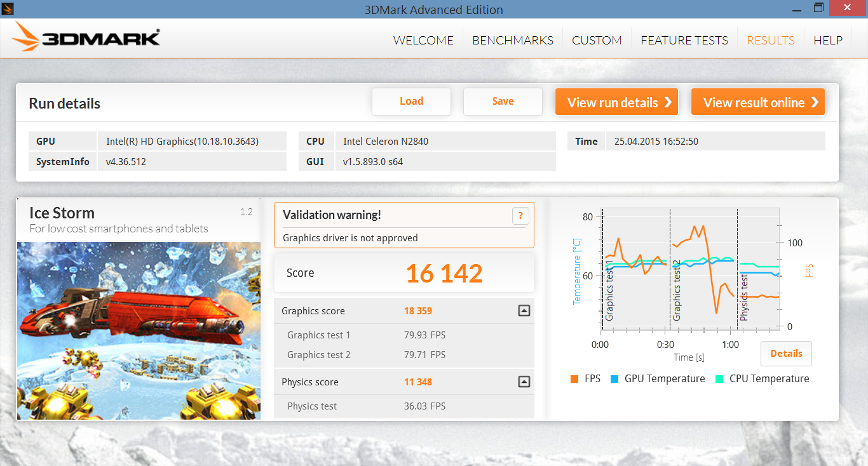The width and height of the screenshot is (868, 466).
Task: Open View result online link
Action: (x=757, y=102)
